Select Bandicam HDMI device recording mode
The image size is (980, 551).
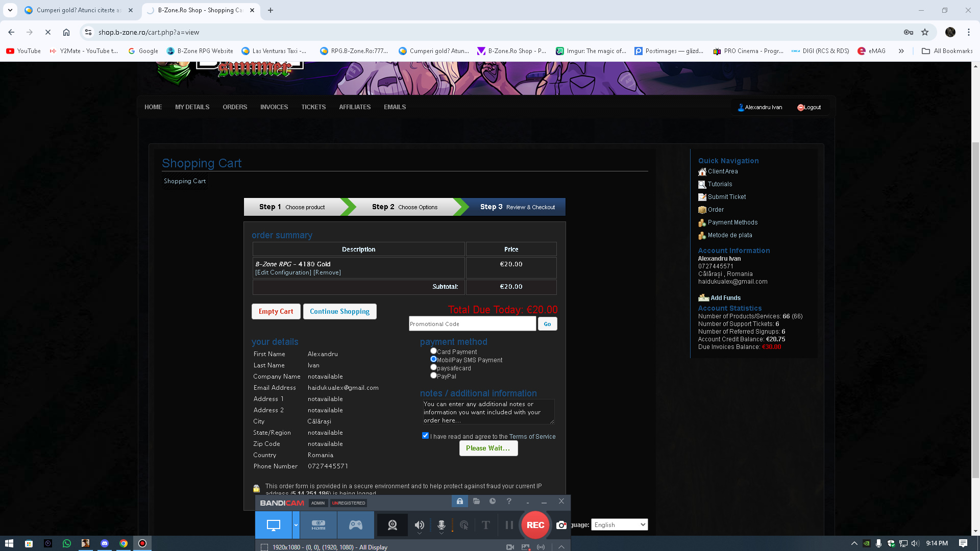pos(318,525)
